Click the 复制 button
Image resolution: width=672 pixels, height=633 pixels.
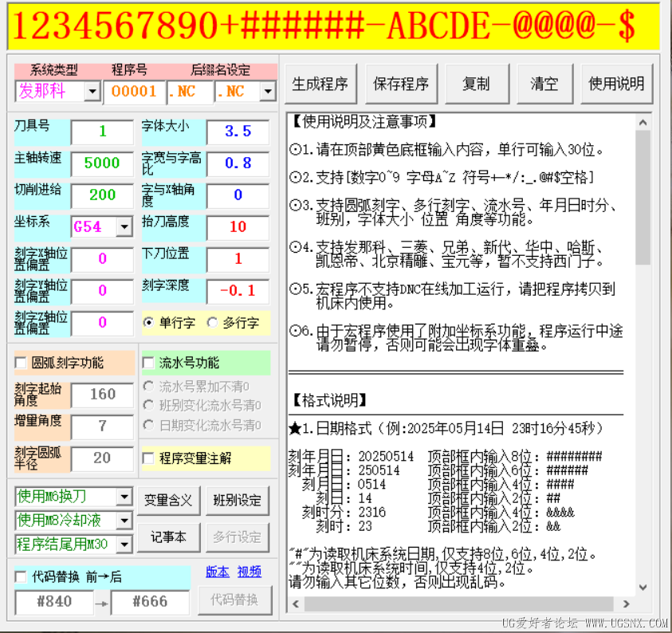[x=477, y=84]
